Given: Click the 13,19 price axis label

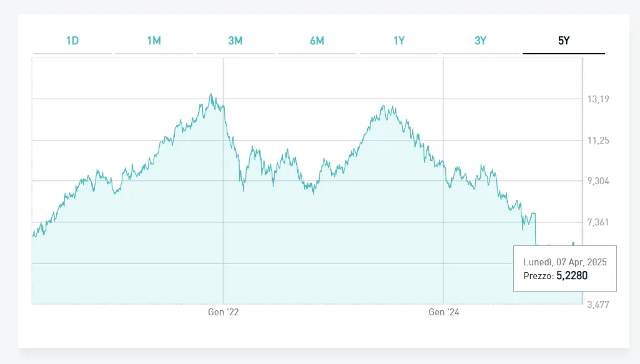Looking at the screenshot, I should 598,99.
